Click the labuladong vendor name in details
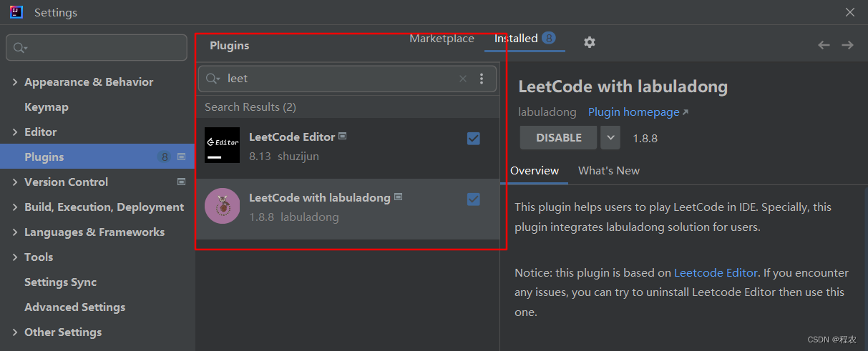 (547, 112)
